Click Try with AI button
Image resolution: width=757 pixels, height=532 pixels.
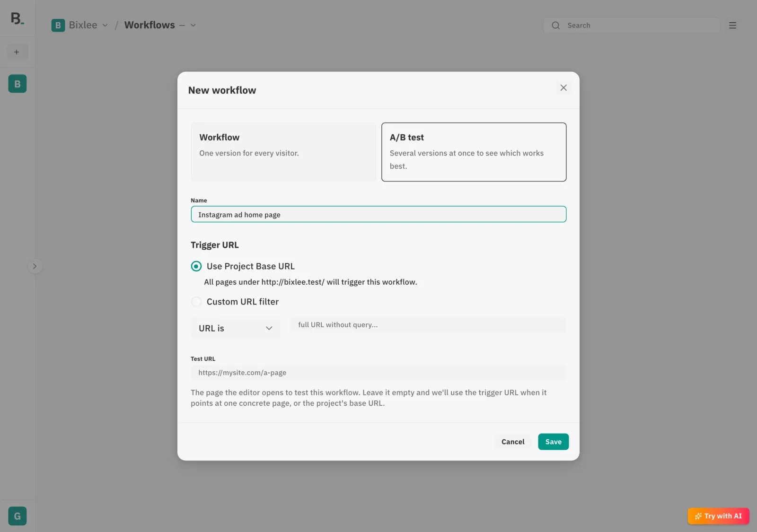click(x=718, y=516)
